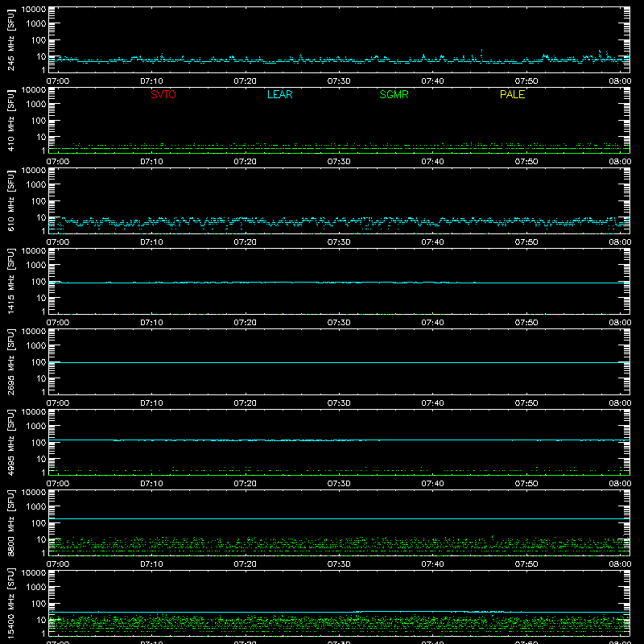This screenshot has width=644, height=644.
Task: Click 07:30 tick under the 8800 MHz plot
Action: (x=339, y=564)
